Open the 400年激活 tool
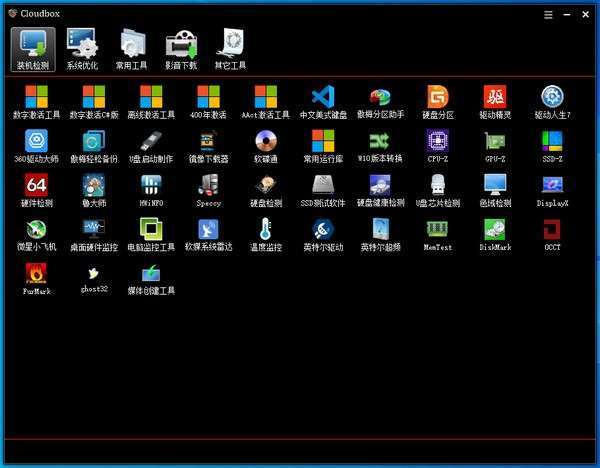 tap(209, 102)
